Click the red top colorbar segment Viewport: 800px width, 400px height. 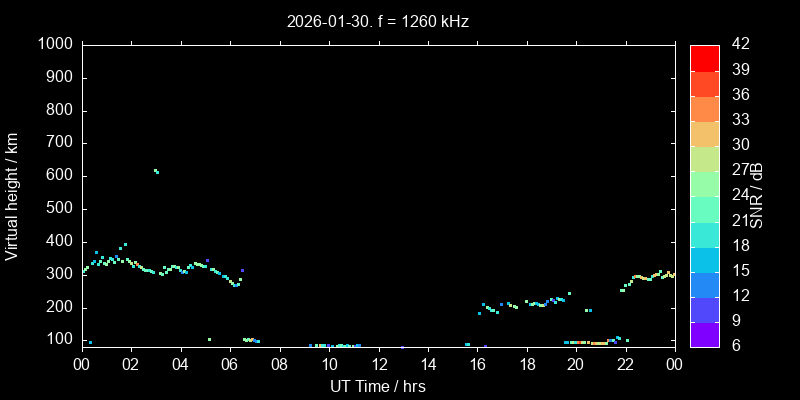(x=705, y=57)
